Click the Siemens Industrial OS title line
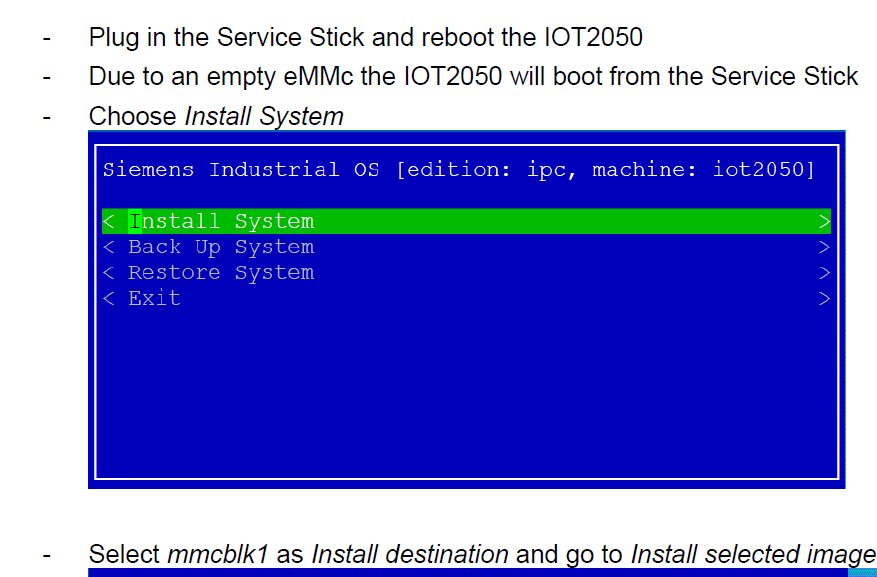 [x=459, y=169]
